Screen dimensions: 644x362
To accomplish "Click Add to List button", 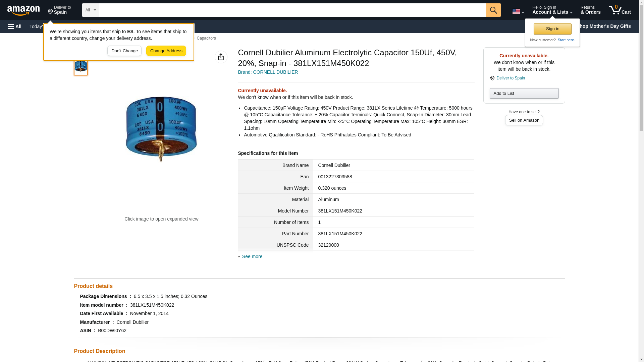I will [x=524, y=93].
